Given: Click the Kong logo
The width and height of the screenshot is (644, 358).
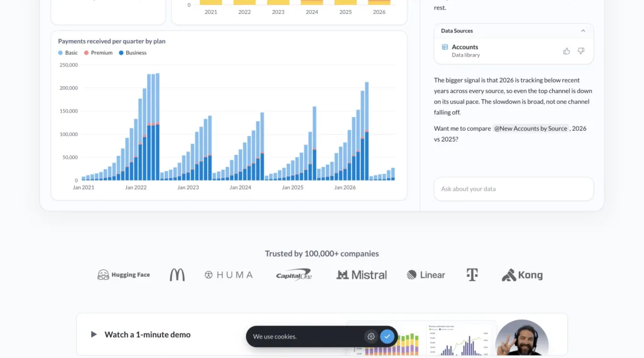Looking at the screenshot, I should coord(522,274).
